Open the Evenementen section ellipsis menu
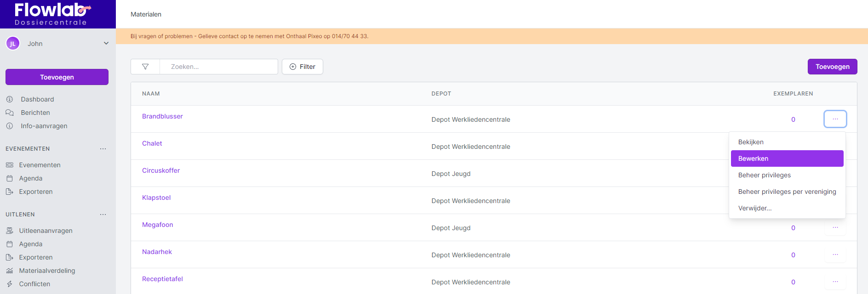 point(103,149)
